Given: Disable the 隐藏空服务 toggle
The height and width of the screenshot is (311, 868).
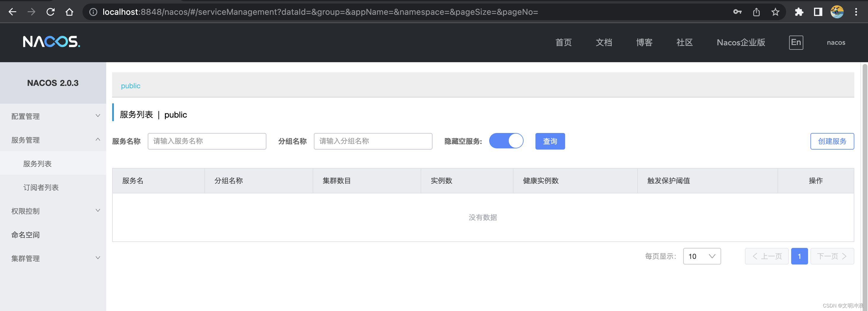Looking at the screenshot, I should (506, 141).
